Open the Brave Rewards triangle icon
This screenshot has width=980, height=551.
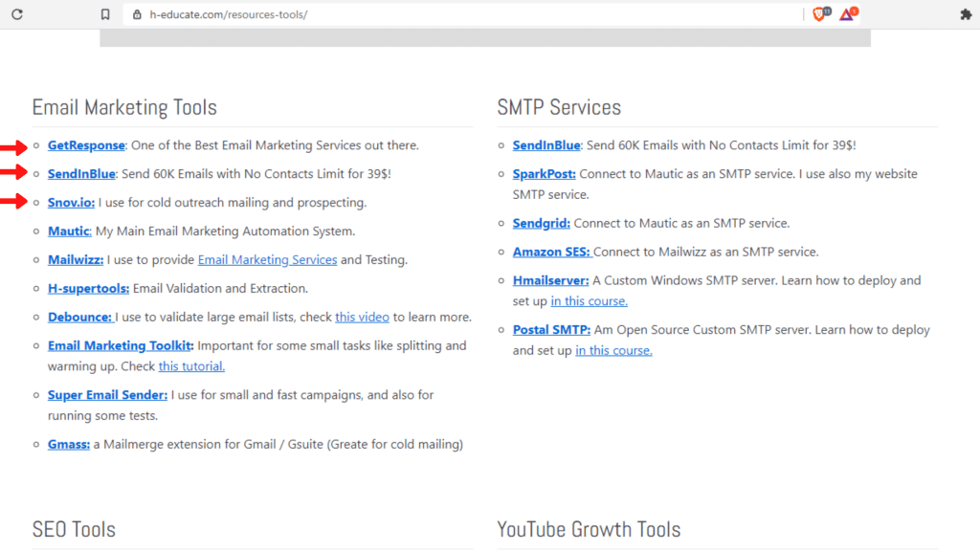pos(847,14)
